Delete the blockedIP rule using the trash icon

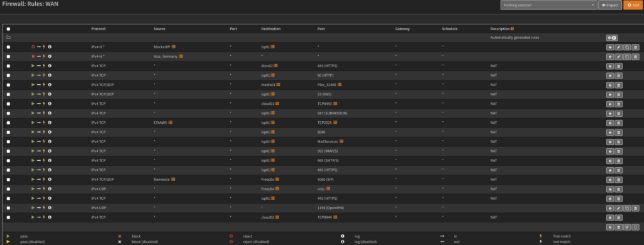pyautogui.click(x=635, y=47)
